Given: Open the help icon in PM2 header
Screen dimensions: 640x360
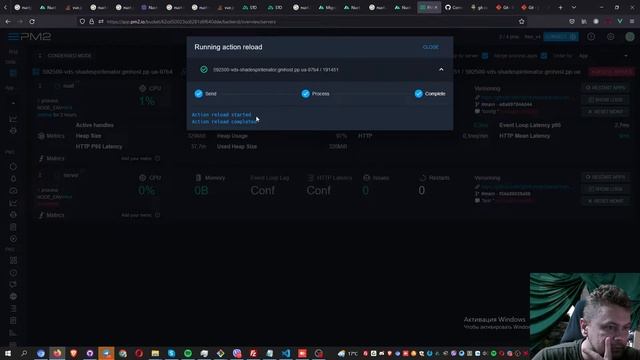Looking at the screenshot, I should (x=591, y=37).
